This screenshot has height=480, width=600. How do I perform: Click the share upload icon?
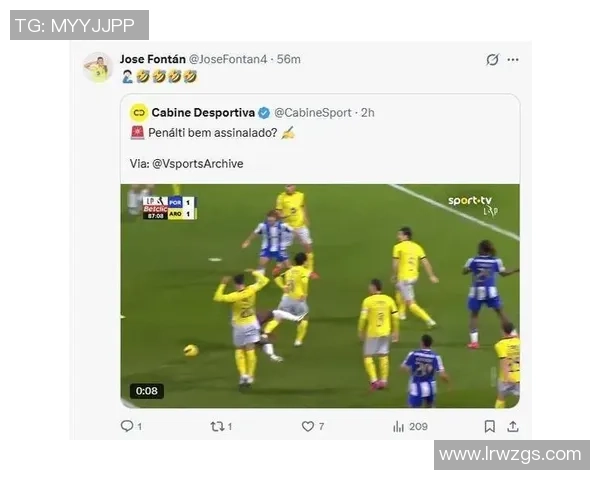pos(513,426)
